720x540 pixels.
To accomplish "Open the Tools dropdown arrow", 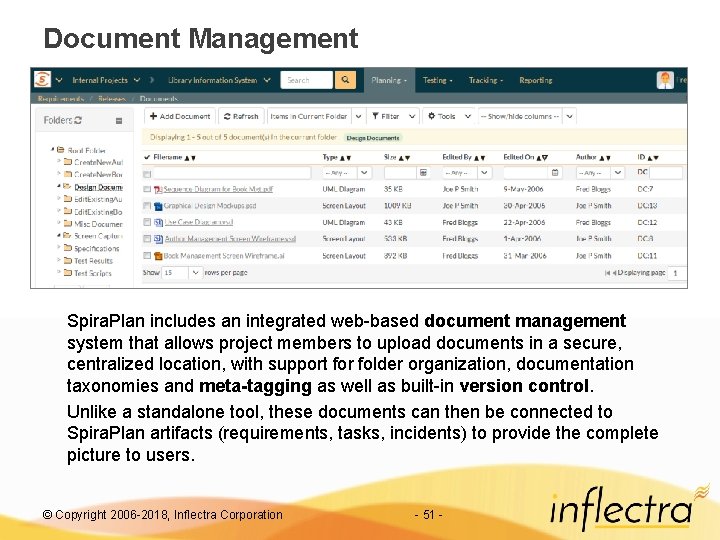I will click(x=467, y=116).
